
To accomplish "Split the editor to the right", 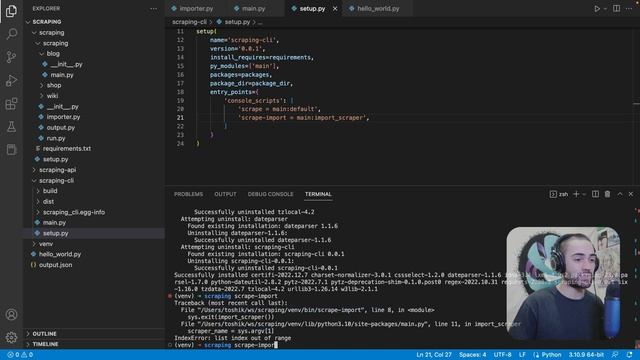I will click(x=616, y=9).
